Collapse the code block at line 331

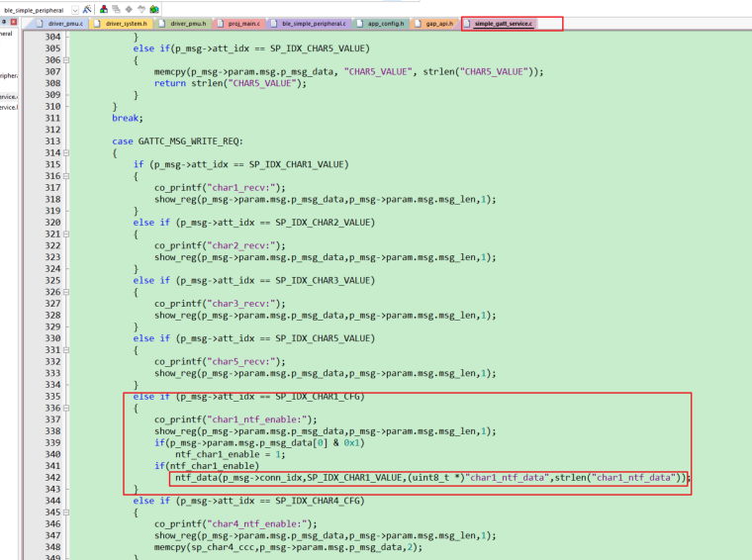pyautogui.click(x=66, y=350)
